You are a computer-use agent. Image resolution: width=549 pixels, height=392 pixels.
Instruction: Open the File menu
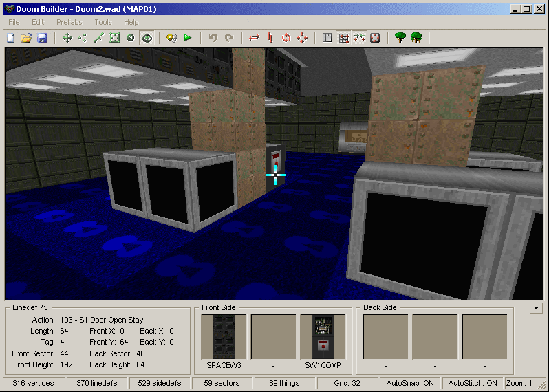tap(14, 22)
